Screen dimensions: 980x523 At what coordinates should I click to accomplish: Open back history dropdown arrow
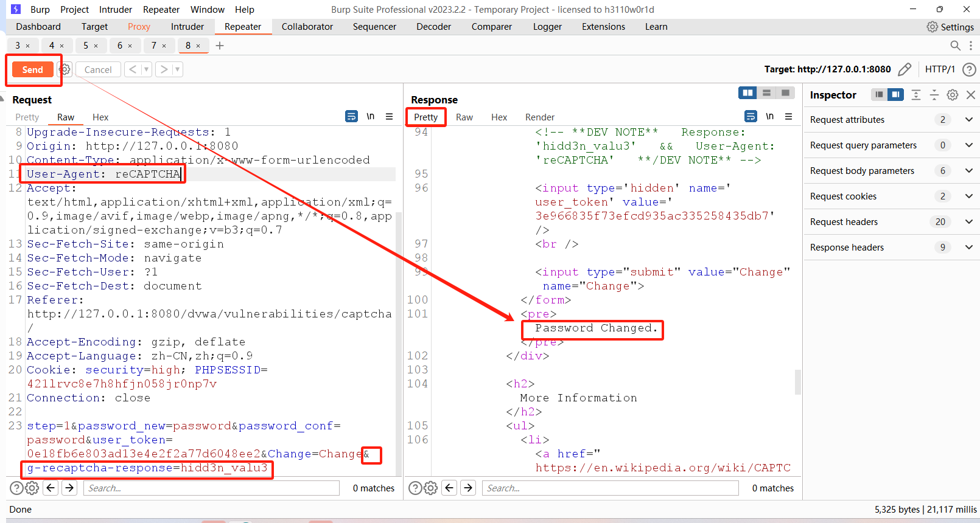pos(146,69)
